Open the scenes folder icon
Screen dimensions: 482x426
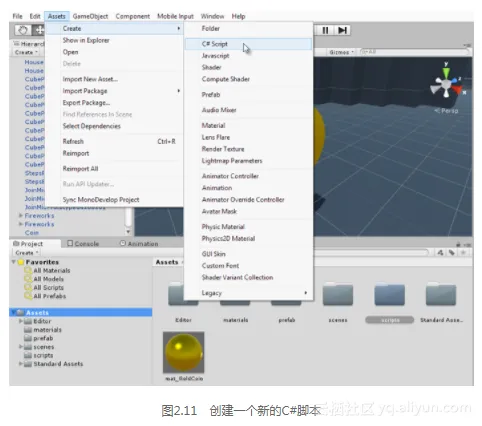pyautogui.click(x=338, y=295)
